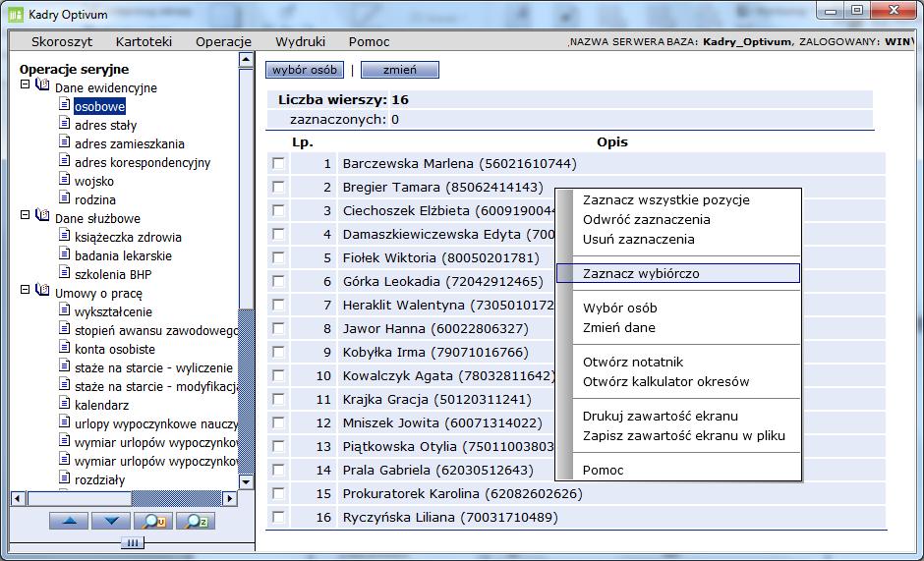
Task: Click the document icon beside adres korespondencyjny
Action: 65,160
